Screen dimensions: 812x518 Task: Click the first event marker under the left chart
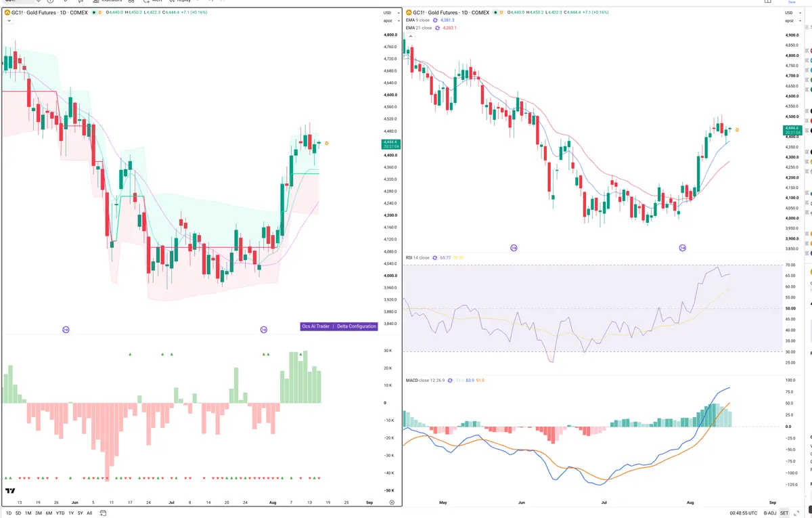(66, 330)
